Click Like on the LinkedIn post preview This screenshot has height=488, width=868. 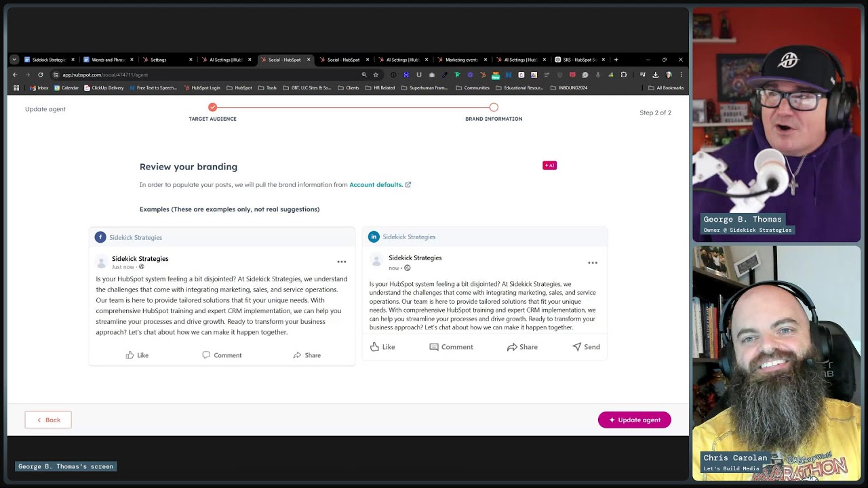(382, 347)
